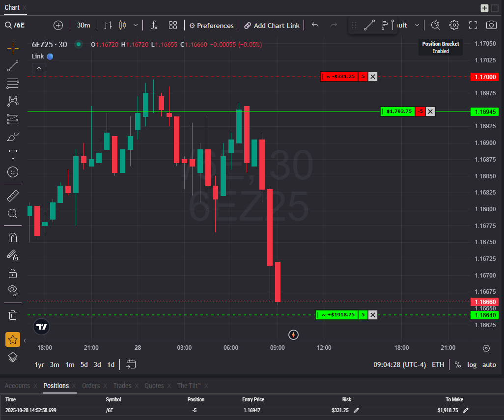Enable Magnet mode in the left toolbar

tap(13, 237)
